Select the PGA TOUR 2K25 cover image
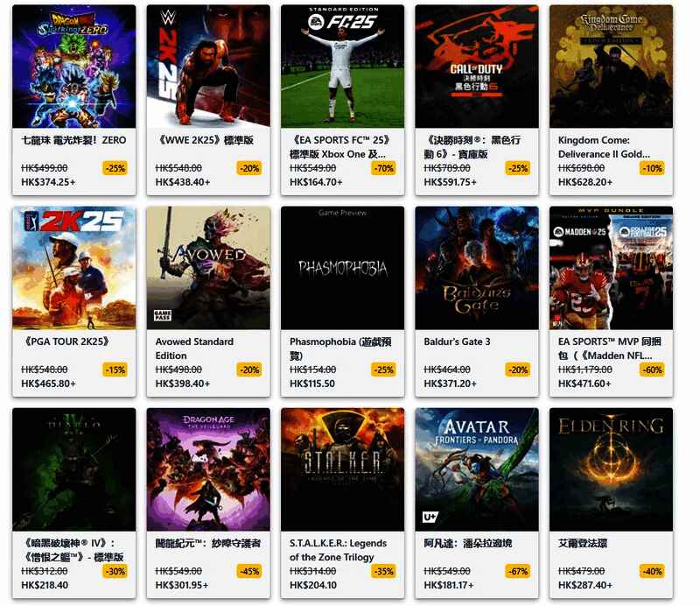Screen dimensions: 700x606 [74, 268]
